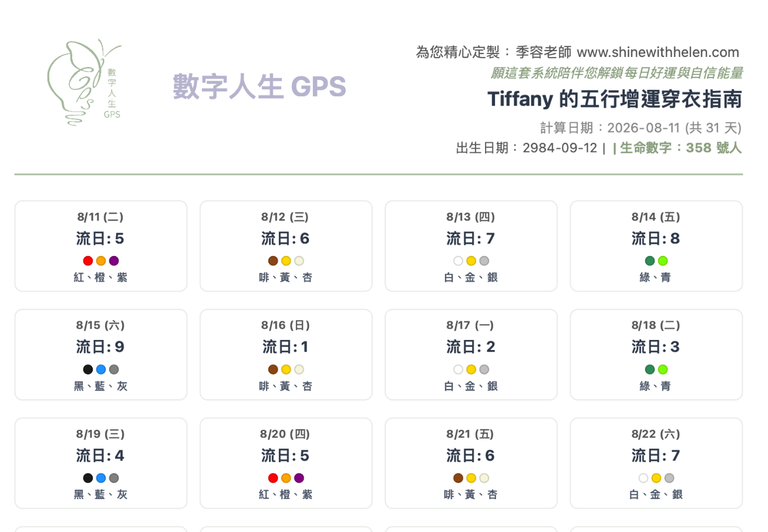
Task: Click 綠、青 label in the 8/14 card
Action: [x=656, y=277]
